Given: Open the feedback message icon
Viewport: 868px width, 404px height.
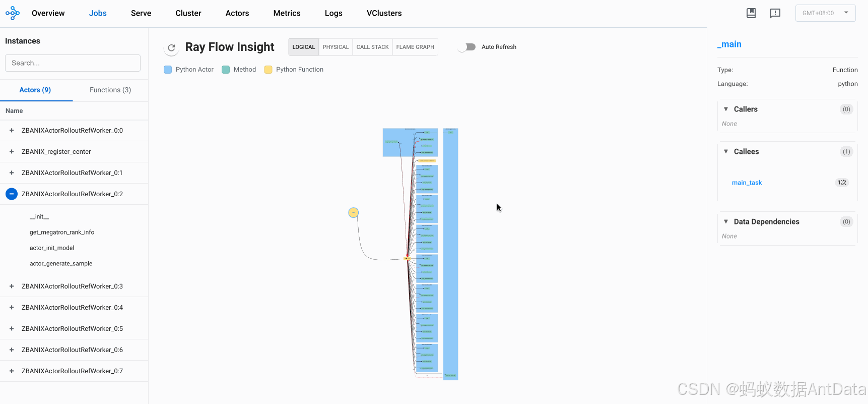Looking at the screenshot, I should (775, 13).
